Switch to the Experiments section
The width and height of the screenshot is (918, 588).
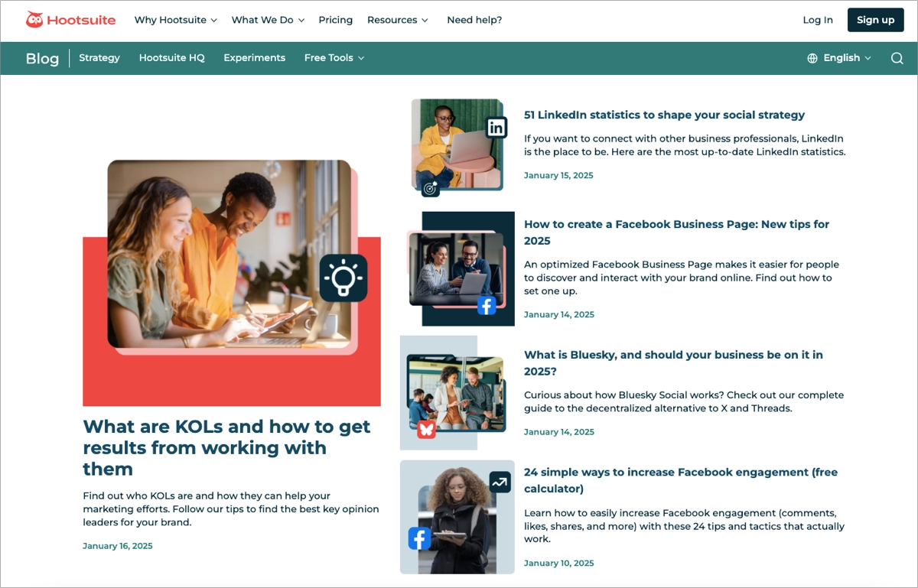coord(254,57)
